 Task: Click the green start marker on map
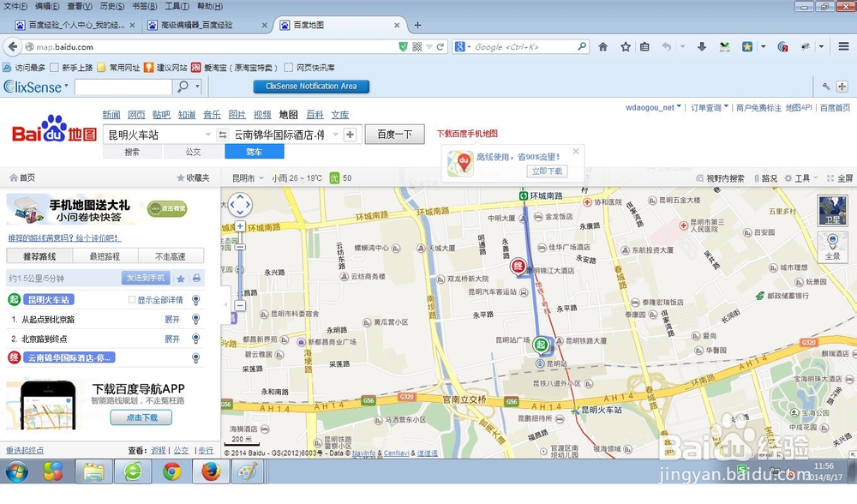[541, 345]
